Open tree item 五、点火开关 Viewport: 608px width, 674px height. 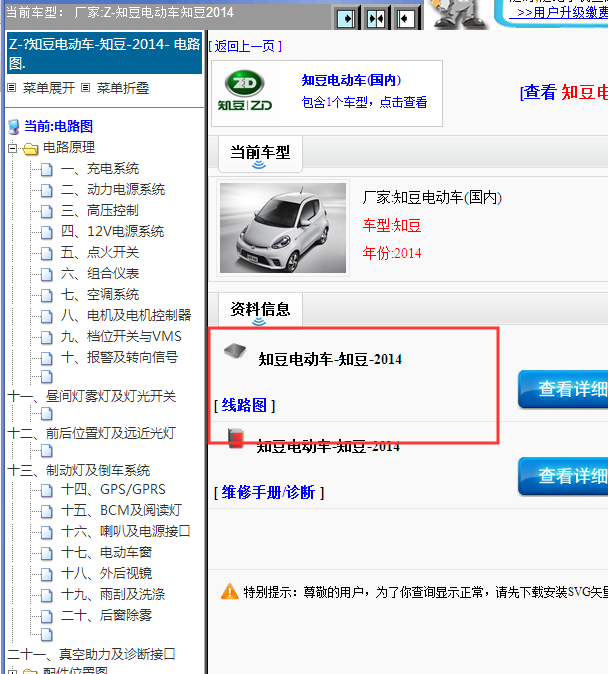click(100, 253)
